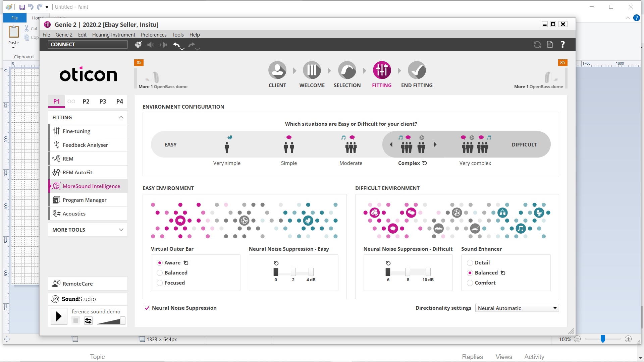
Task: Open the Tools menu in Genie
Action: pos(178,35)
